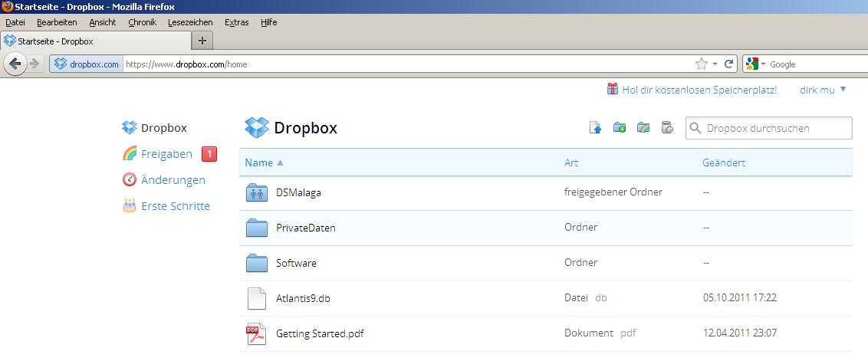The image size is (868, 361).
Task: Click the Dropbox sidebar link text
Action: coord(164,128)
